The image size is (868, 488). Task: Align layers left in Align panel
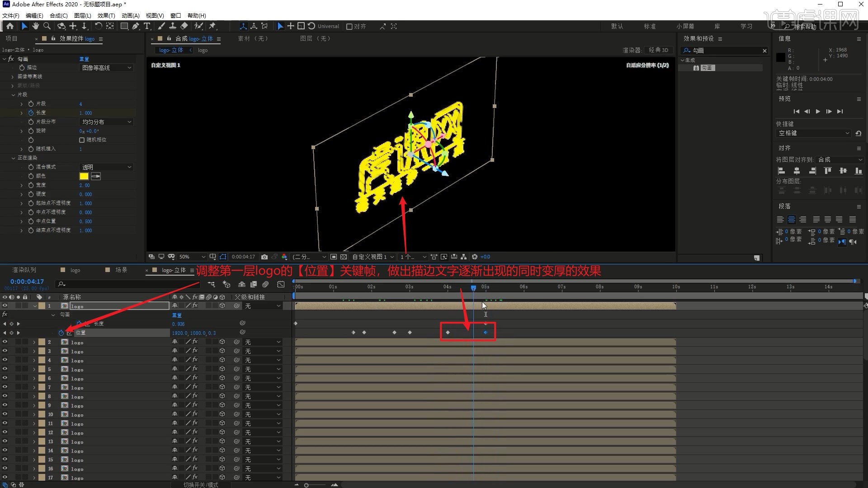pos(781,171)
